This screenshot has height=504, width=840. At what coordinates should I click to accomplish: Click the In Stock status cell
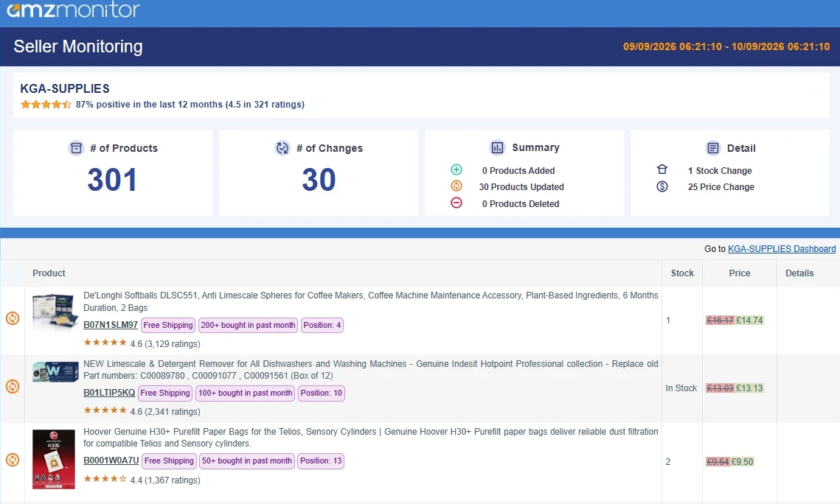(681, 388)
